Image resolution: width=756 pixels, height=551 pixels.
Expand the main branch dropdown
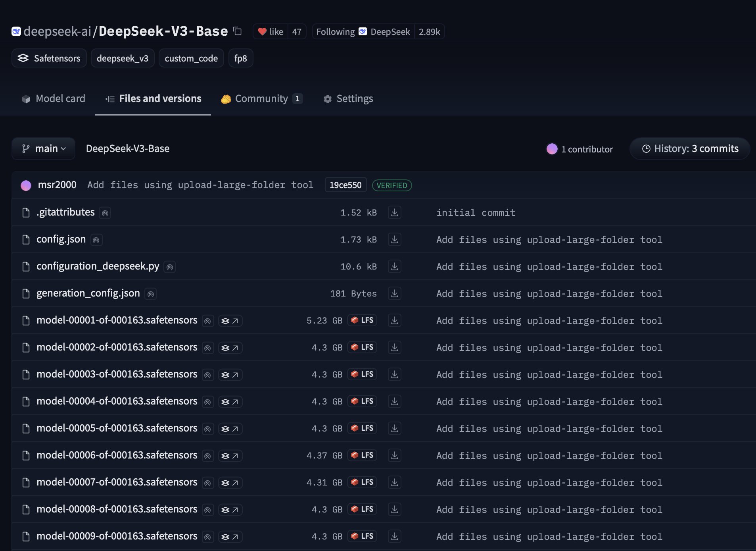pos(44,148)
